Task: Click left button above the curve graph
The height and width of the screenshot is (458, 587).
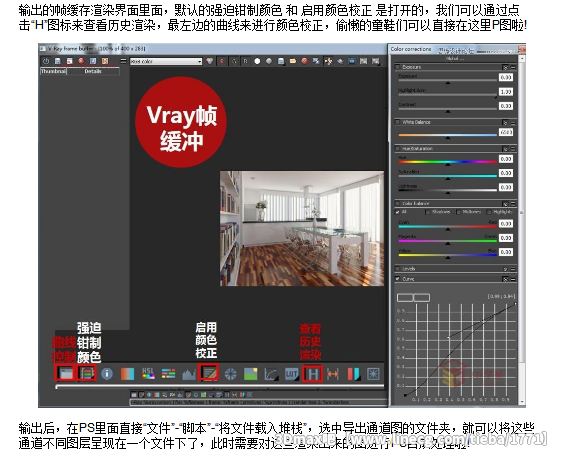Action: (x=405, y=297)
